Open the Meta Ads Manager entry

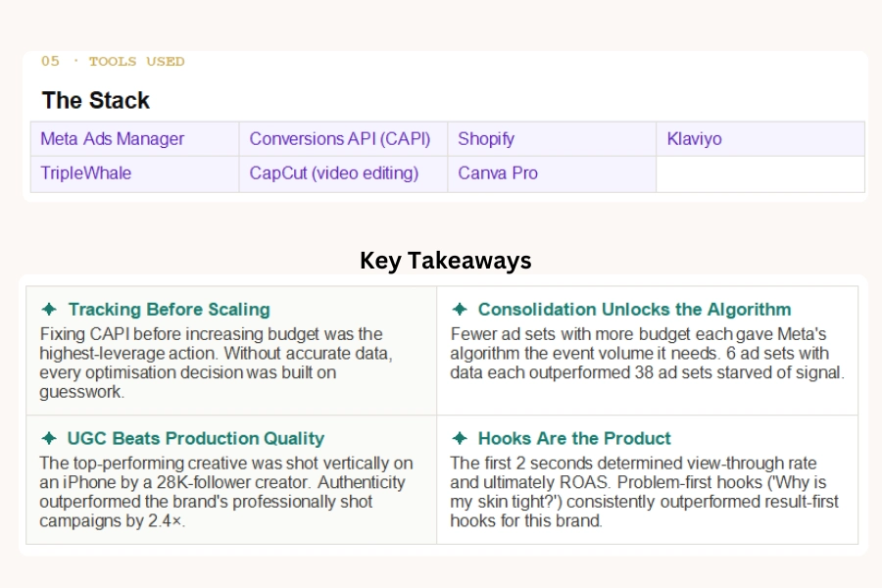[111, 138]
